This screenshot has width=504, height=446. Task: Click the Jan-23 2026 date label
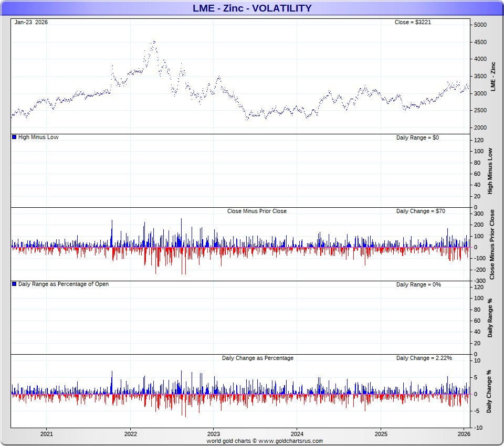pos(31,22)
